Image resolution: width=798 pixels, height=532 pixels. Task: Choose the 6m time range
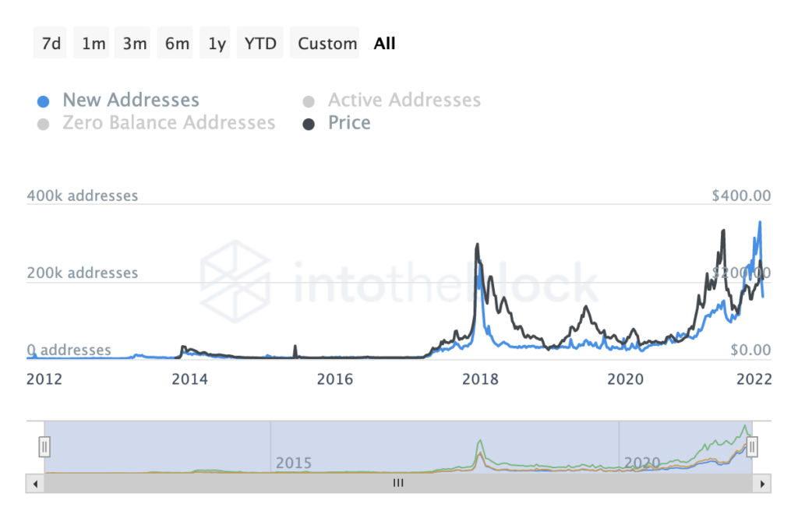(x=175, y=44)
